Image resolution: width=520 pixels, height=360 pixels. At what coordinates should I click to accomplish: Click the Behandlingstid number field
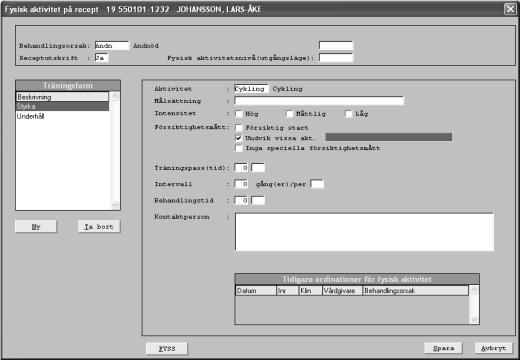(x=241, y=200)
